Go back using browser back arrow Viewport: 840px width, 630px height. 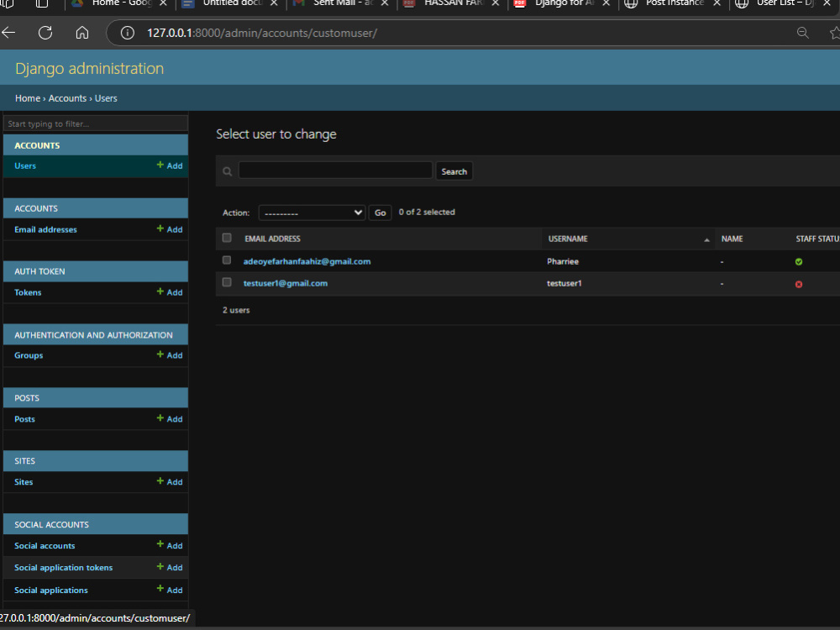8,33
